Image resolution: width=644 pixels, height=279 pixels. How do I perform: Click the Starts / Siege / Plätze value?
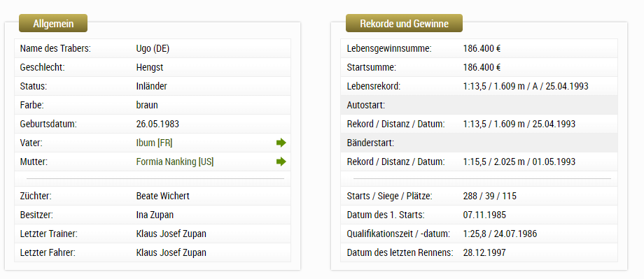point(489,196)
